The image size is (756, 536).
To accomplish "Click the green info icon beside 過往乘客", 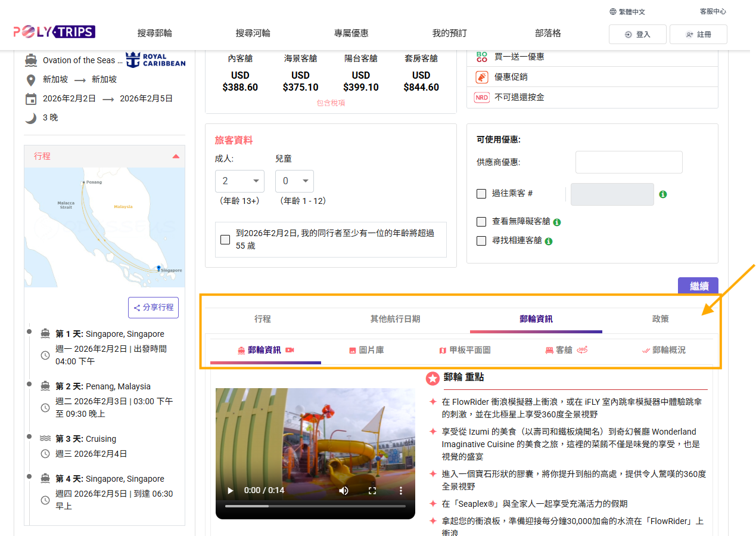I will point(662,194).
